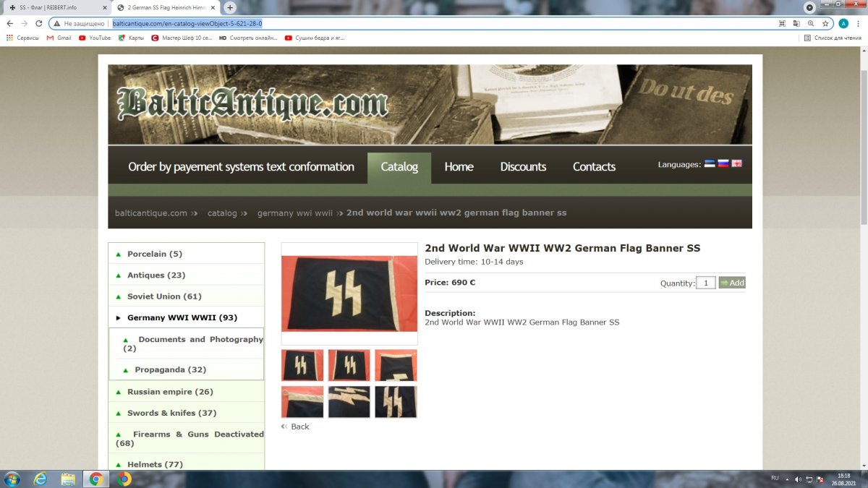868x488 pixels.
Task: Click the Quantity input field
Action: 705,283
